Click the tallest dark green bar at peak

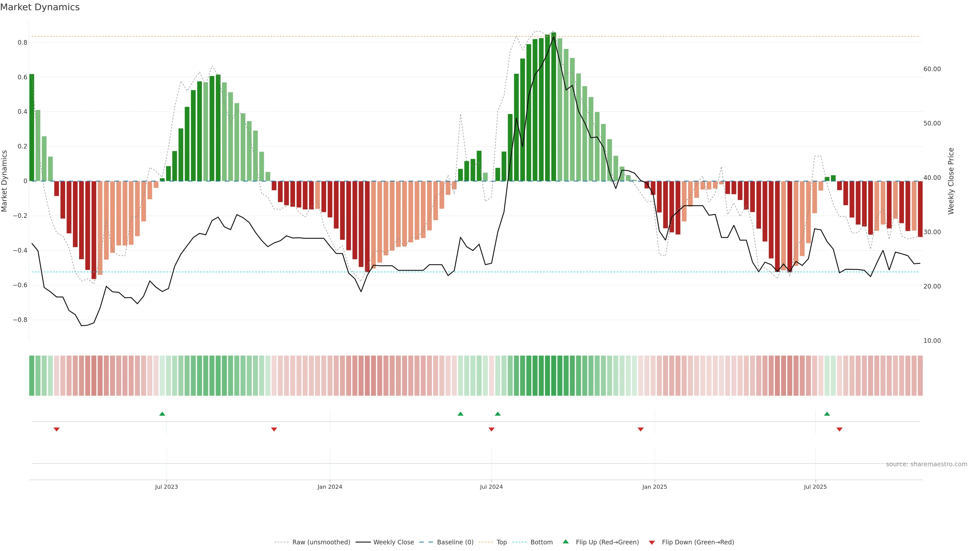(x=554, y=106)
